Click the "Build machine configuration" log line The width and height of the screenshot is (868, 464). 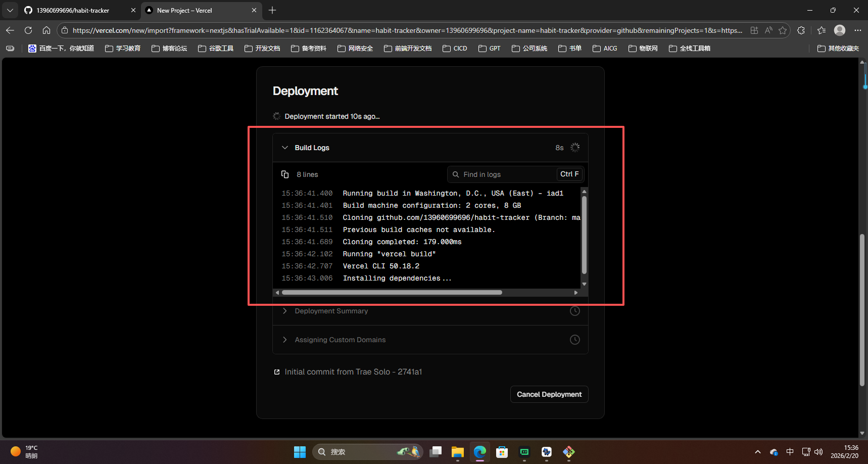432,206
